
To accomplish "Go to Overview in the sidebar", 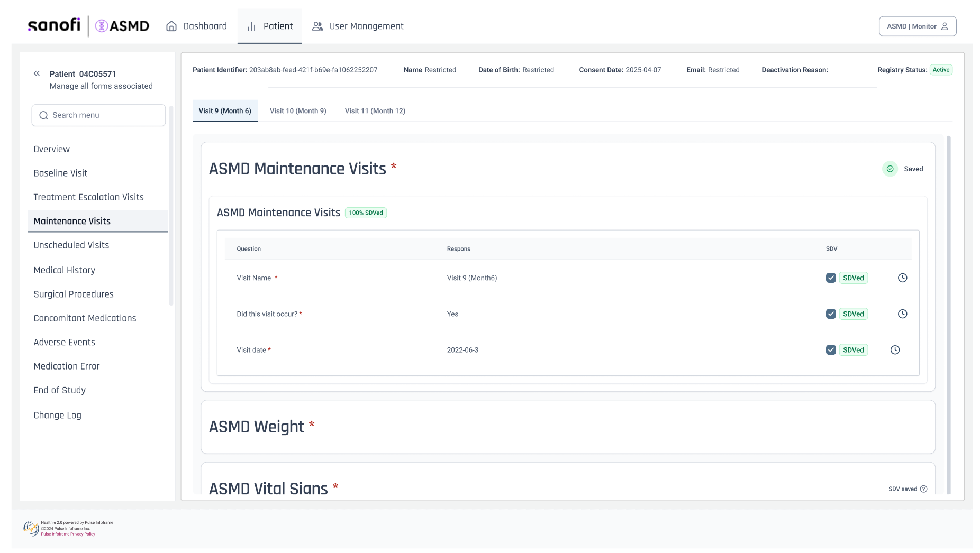I will (52, 149).
